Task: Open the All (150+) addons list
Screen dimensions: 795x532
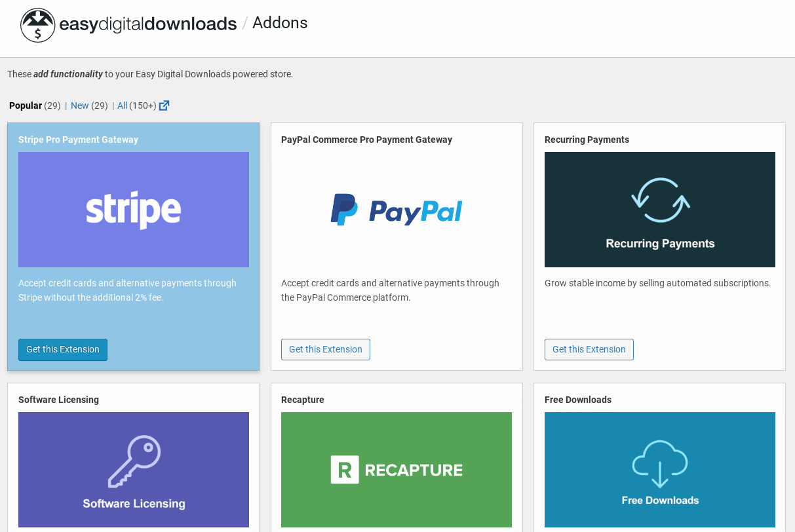Action: [121, 105]
